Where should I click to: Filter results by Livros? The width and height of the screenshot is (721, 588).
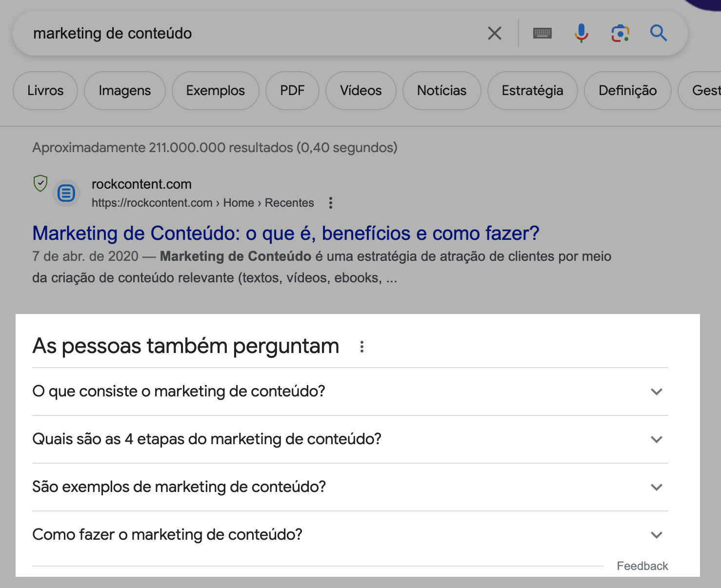pos(45,91)
